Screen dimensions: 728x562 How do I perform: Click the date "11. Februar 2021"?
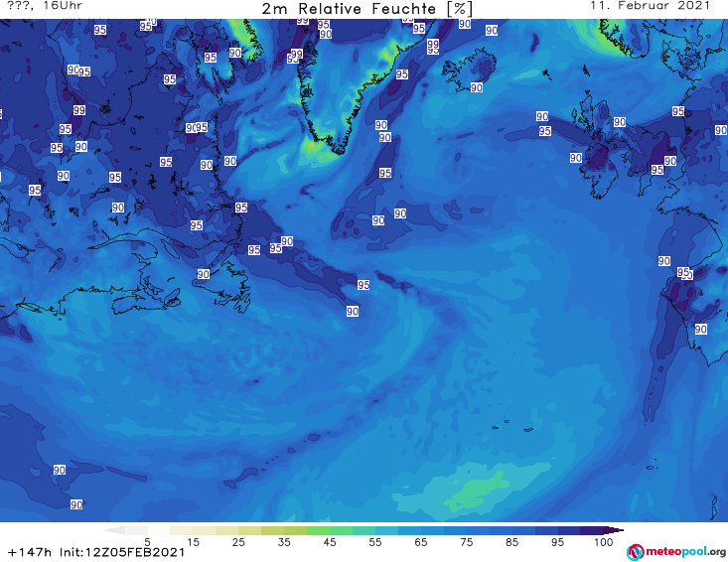tap(650, 6)
